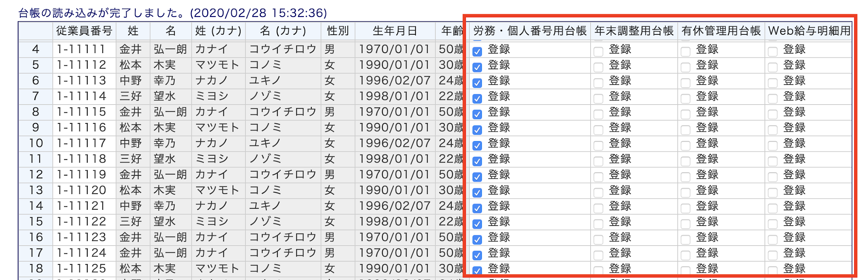Check Web給与明細用 for employee 1-11123

tap(773, 240)
